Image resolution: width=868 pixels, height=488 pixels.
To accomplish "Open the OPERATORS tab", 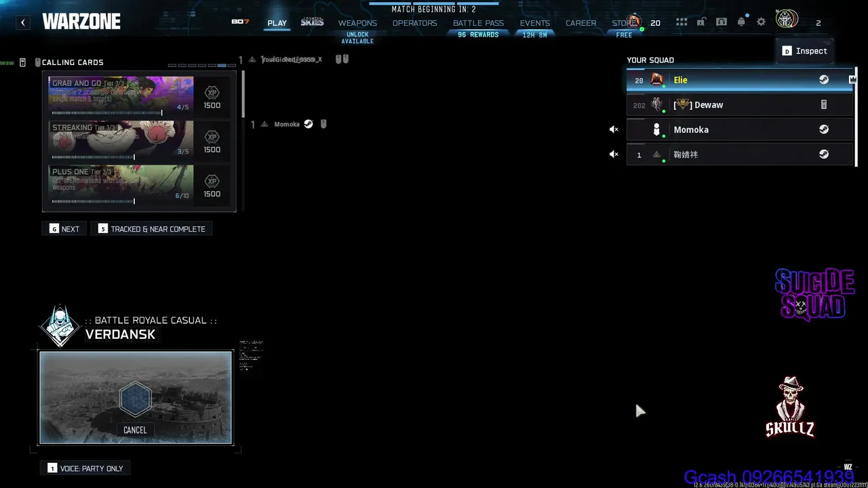I will click(x=415, y=23).
